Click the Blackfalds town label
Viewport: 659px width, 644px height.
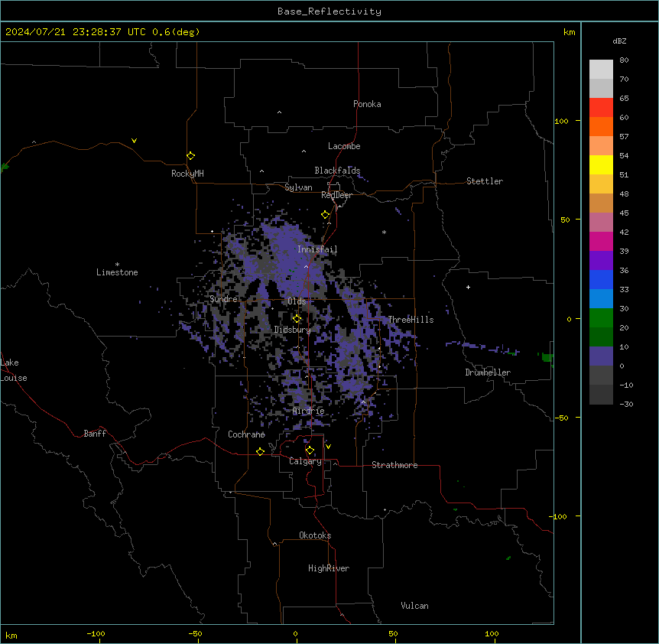pyautogui.click(x=337, y=171)
